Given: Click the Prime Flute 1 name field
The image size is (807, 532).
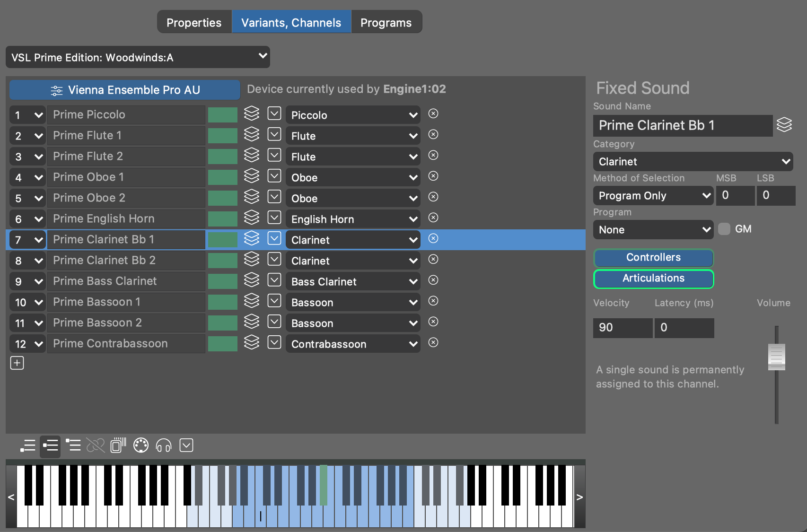Looking at the screenshot, I should [126, 136].
